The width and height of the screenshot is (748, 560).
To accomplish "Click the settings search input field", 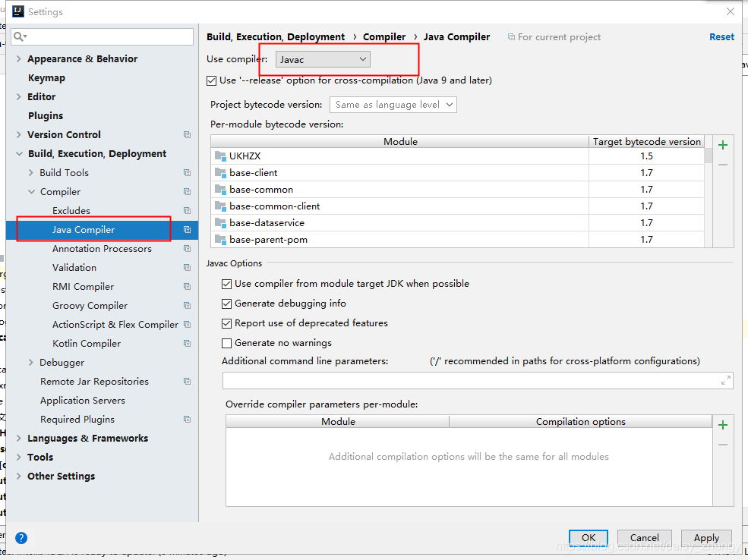I will 102,36.
